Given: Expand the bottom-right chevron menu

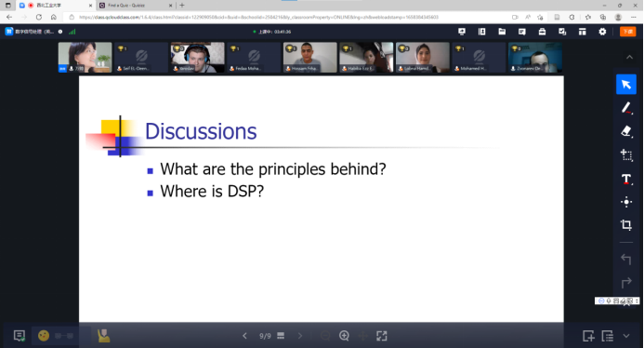Looking at the screenshot, I should (626, 336).
